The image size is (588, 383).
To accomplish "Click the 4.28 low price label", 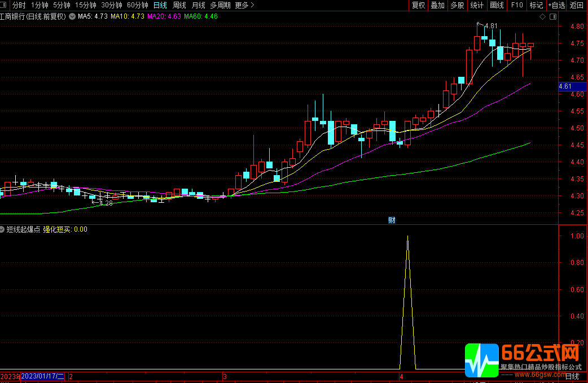I will pyautogui.click(x=107, y=203).
